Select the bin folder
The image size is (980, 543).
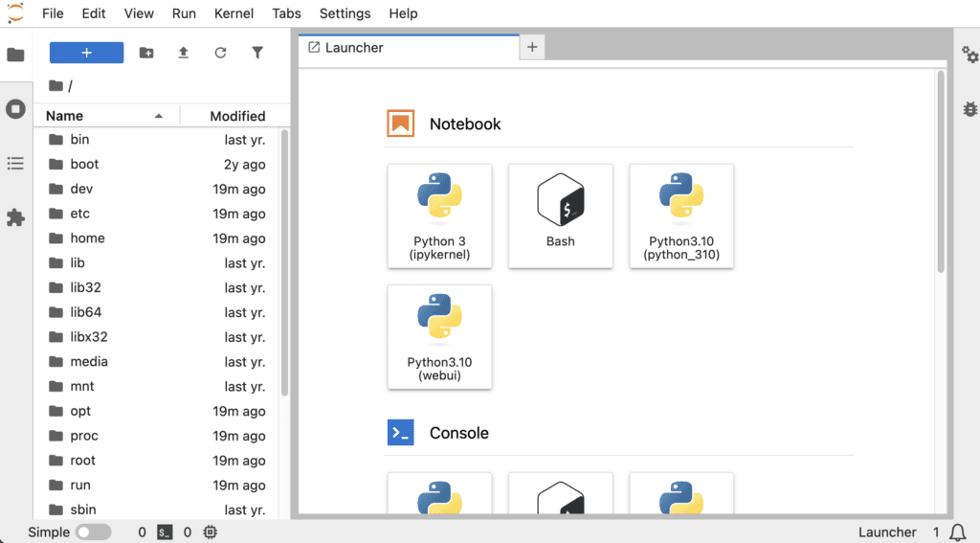pos(156,140)
